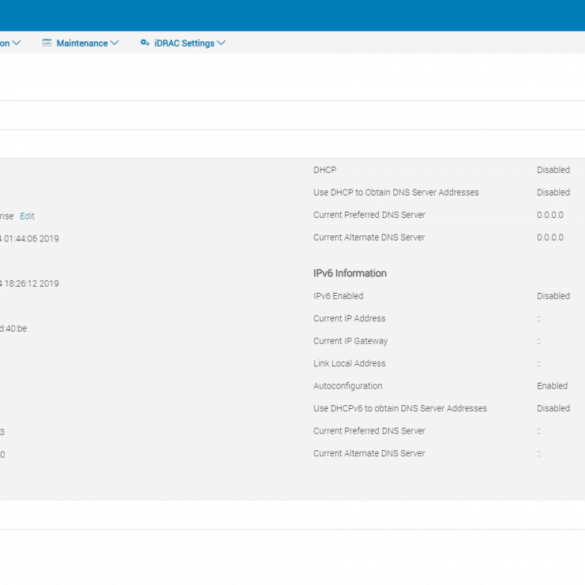Click the 01:44:06 2019 timestamp
Screen dimensions: 585x585
tap(31, 238)
